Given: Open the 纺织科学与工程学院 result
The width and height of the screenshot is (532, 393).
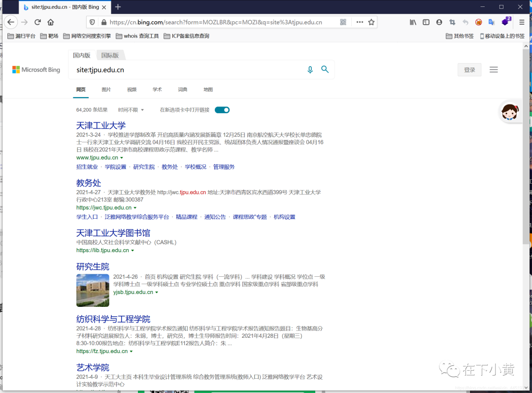Looking at the screenshot, I should pos(113,319).
